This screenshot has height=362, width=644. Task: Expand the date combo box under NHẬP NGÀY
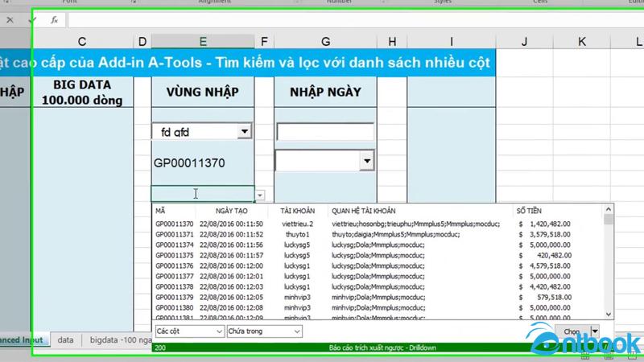pos(367,161)
